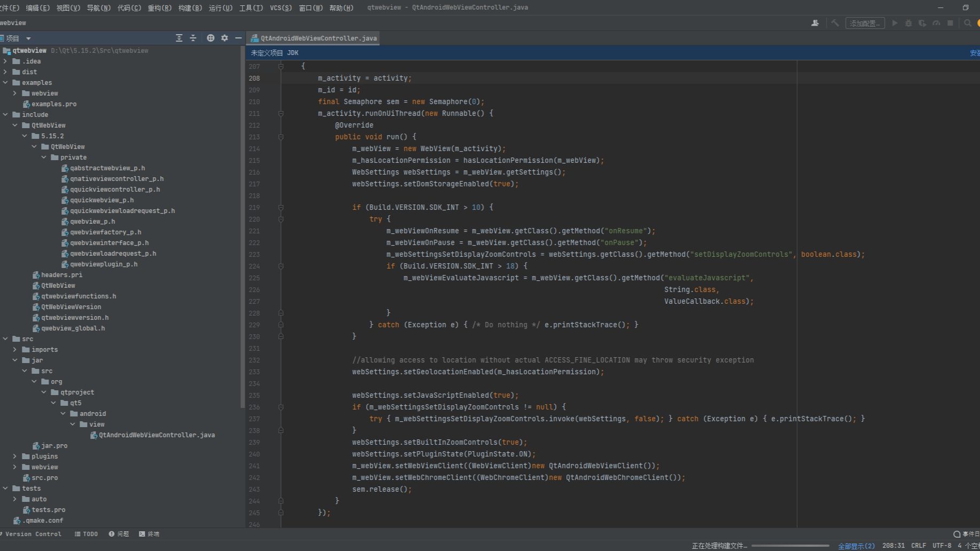Fold the if block at line 224
980x551 pixels.
pos(281,266)
